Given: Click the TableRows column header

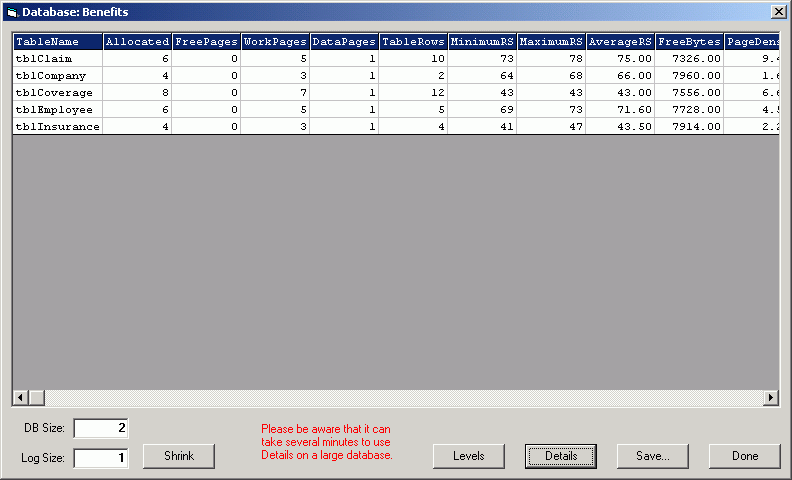Looking at the screenshot, I should click(413, 42).
